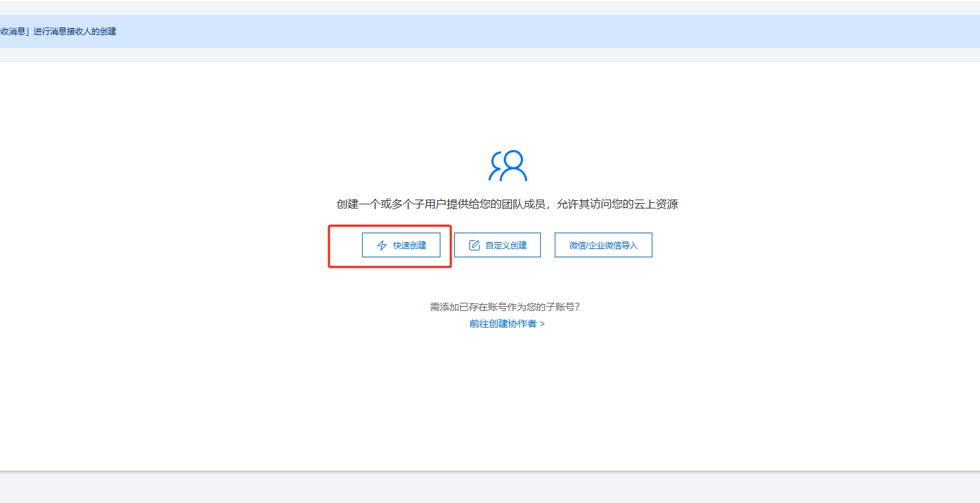This screenshot has height=503, width=980.
Task: Click the pencil edit icon in 自定义创建
Action: click(474, 245)
